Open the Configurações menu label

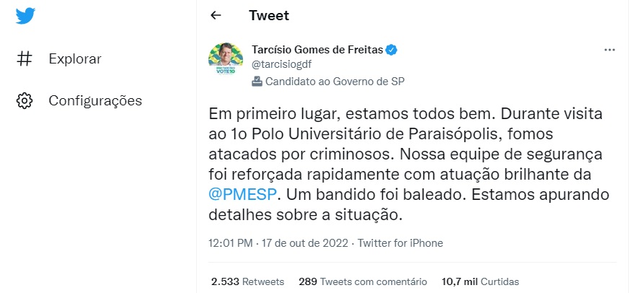pyautogui.click(x=95, y=100)
